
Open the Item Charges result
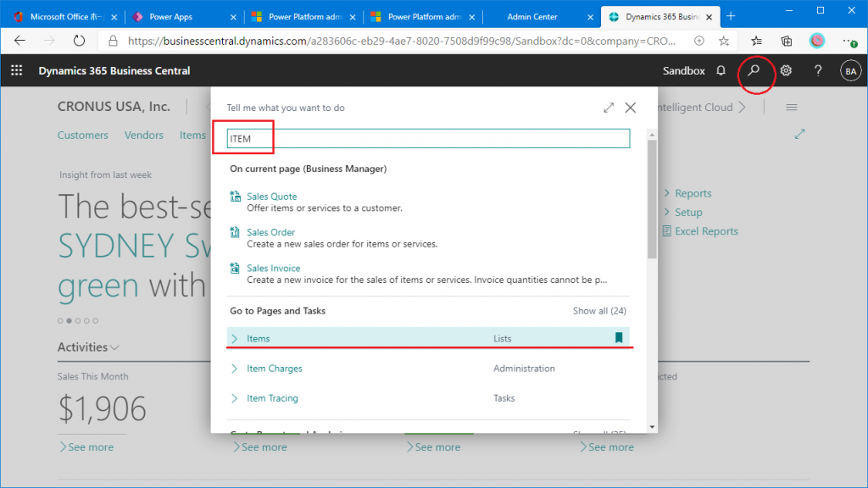275,369
